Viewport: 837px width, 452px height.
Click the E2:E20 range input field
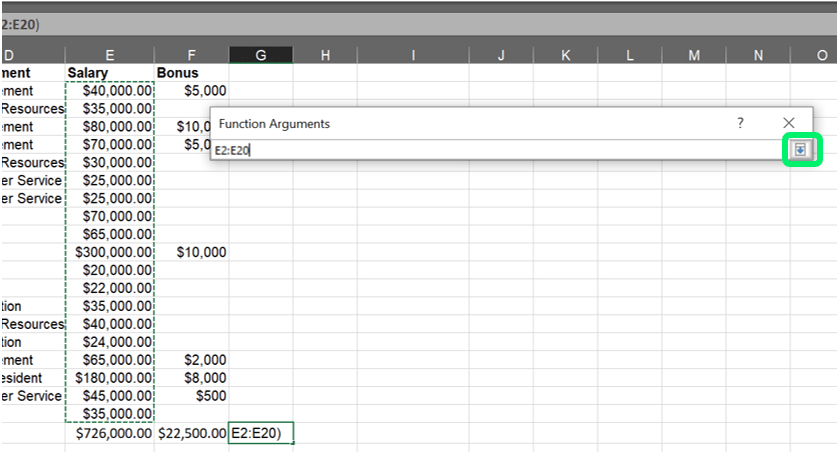click(x=495, y=151)
